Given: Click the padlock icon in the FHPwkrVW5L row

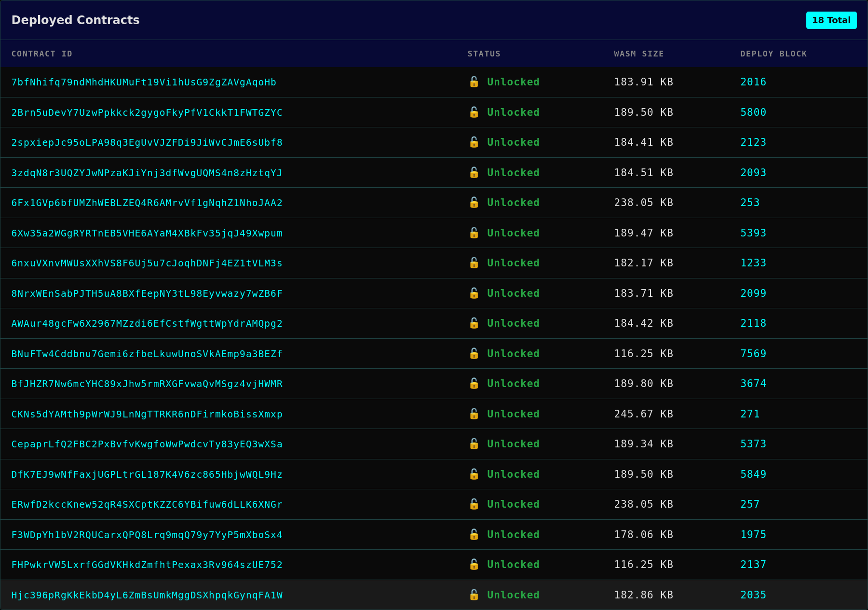Looking at the screenshot, I should [x=474, y=564].
